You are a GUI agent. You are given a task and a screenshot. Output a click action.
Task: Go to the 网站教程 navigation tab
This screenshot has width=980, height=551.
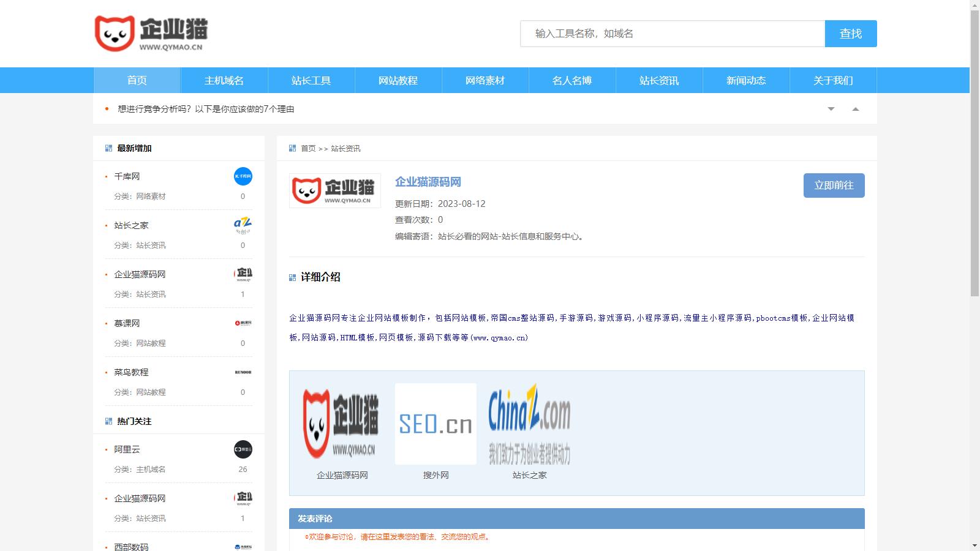(x=398, y=81)
